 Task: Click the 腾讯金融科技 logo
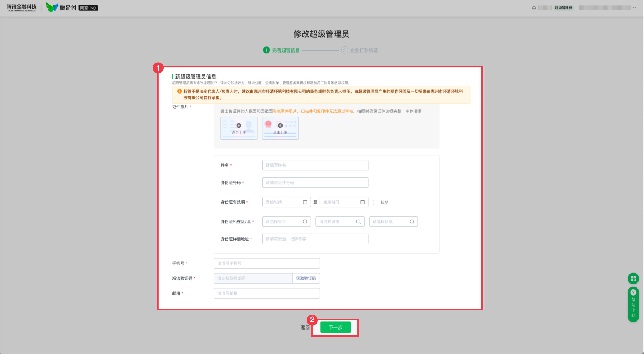(21, 7)
